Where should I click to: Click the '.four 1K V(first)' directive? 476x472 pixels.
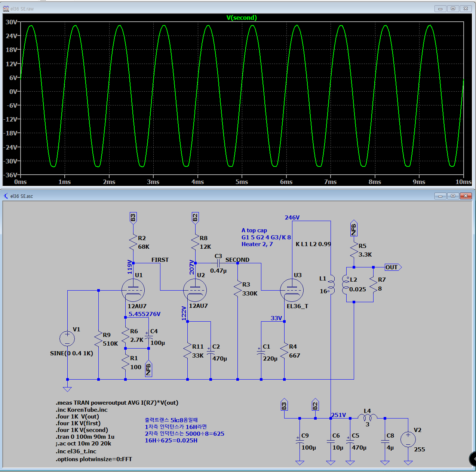pyautogui.click(x=78, y=423)
